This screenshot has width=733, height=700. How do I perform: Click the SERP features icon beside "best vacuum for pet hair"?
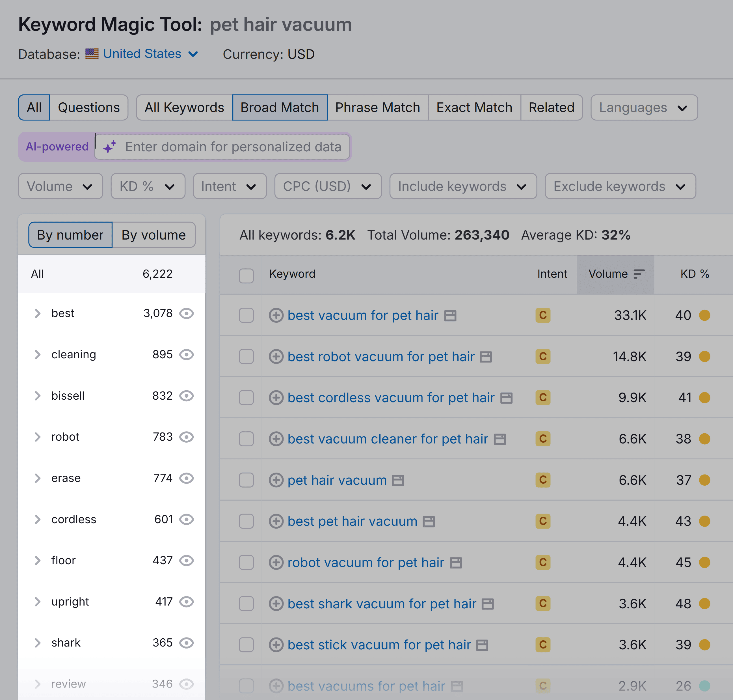tap(451, 315)
